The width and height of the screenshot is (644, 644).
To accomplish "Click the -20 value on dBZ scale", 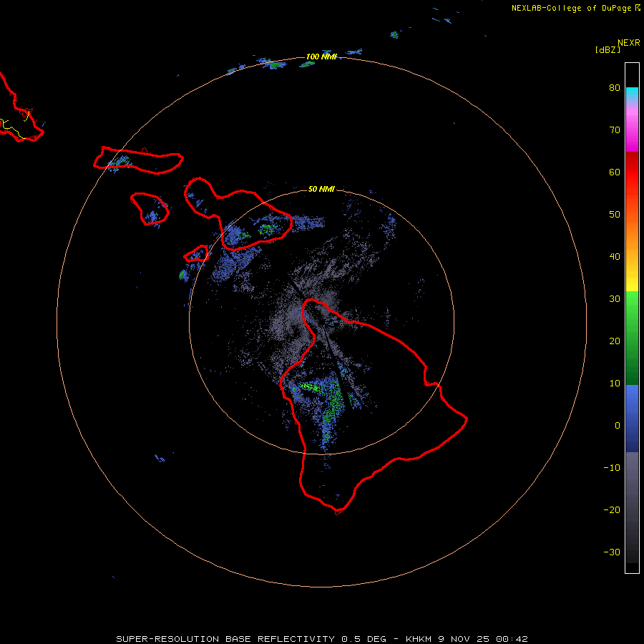I will coord(612,509).
